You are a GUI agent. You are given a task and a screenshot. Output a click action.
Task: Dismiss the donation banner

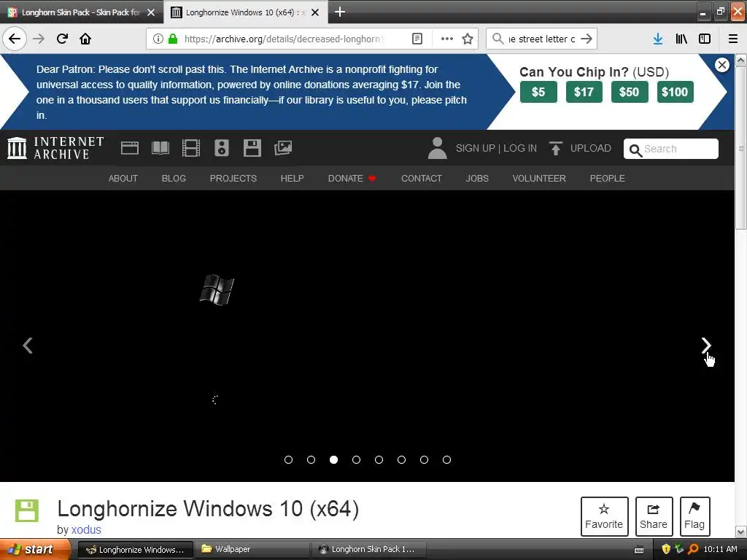coord(721,65)
